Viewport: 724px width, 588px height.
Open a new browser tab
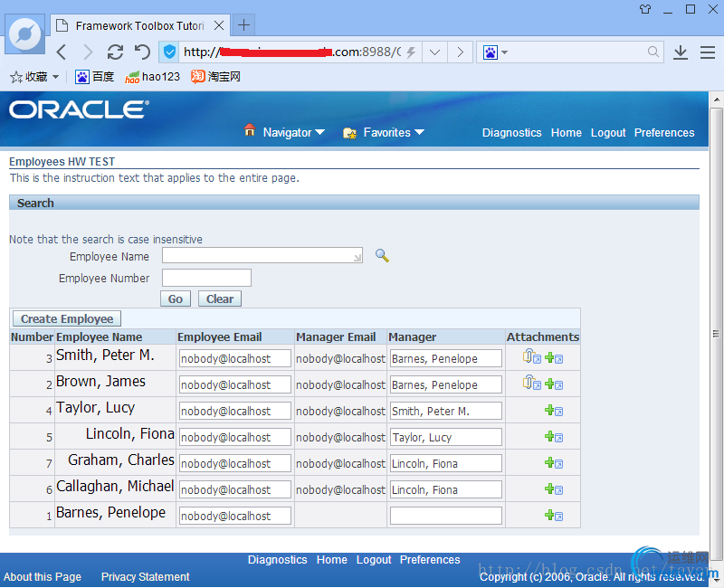coord(243,25)
